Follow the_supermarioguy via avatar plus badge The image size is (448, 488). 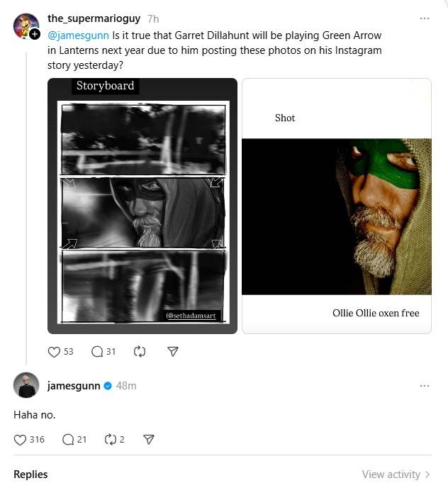click(35, 34)
